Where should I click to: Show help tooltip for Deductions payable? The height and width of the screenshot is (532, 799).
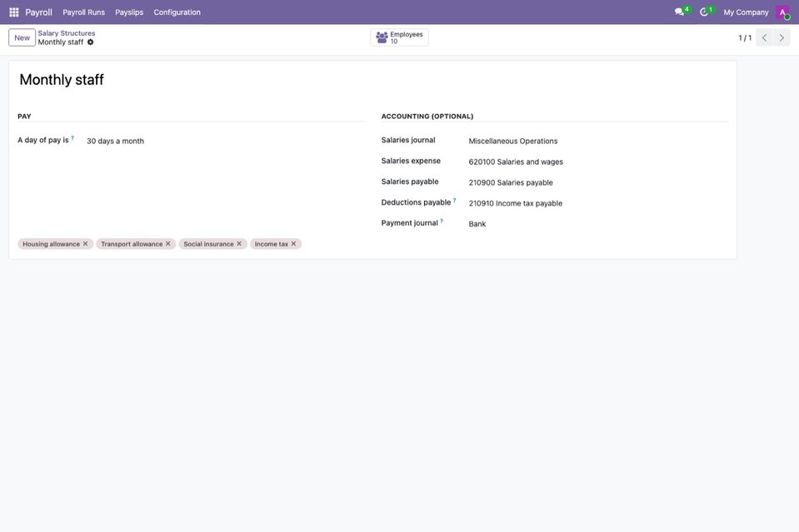click(x=455, y=200)
